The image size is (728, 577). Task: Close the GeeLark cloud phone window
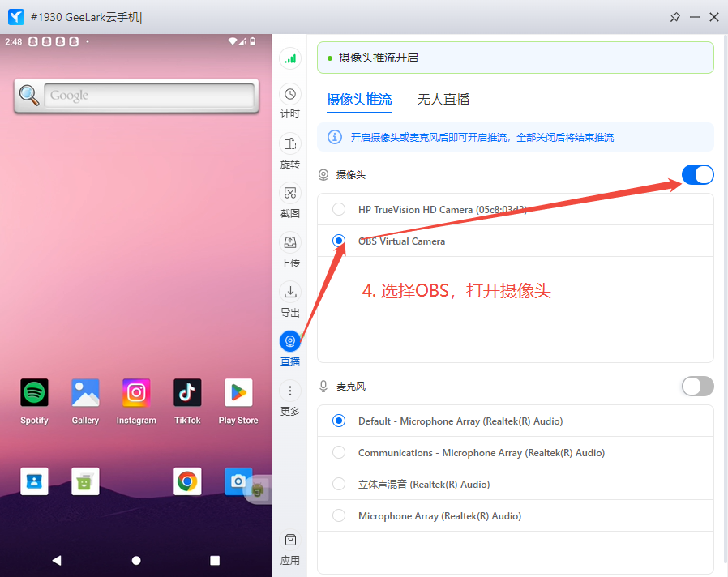tap(714, 17)
